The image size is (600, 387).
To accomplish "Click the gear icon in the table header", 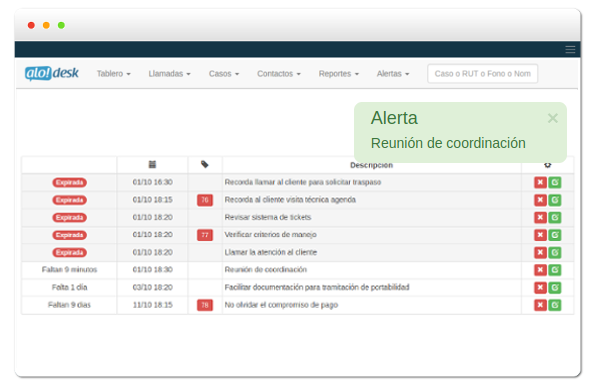I will [x=548, y=165].
